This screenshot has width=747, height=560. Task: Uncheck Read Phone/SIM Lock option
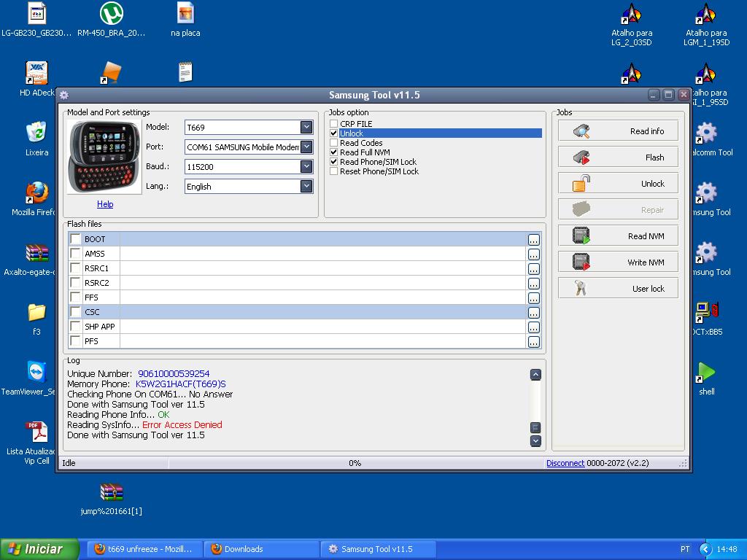click(334, 162)
